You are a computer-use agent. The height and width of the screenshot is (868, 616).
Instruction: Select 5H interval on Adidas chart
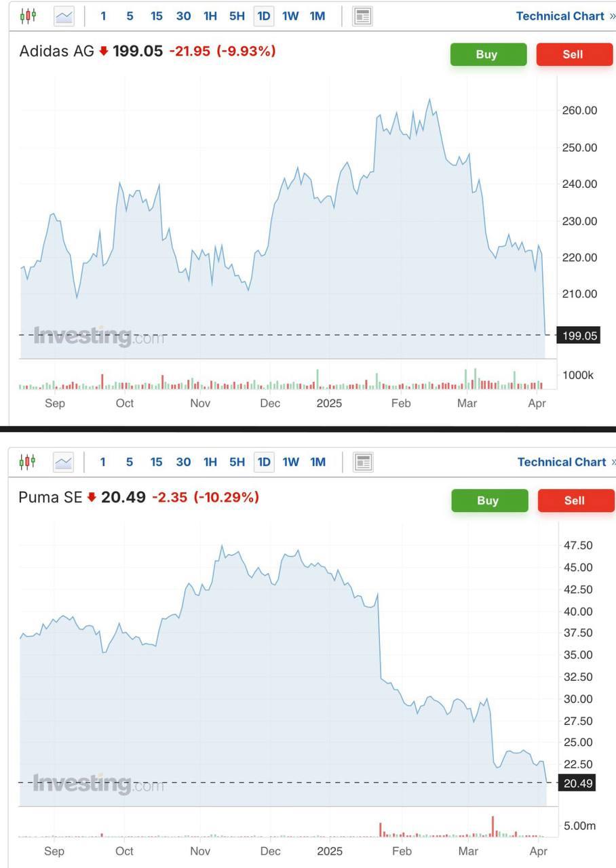point(237,16)
